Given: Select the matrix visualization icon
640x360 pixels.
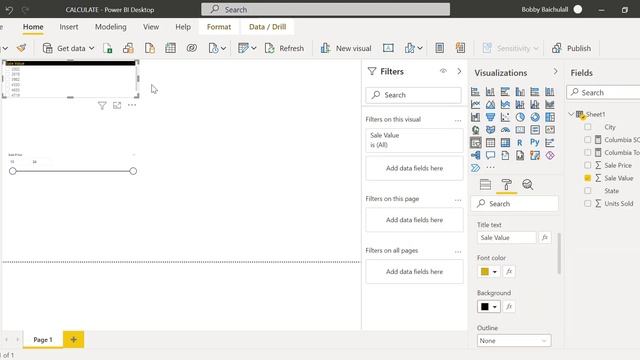Looking at the screenshot, I should point(505,142).
